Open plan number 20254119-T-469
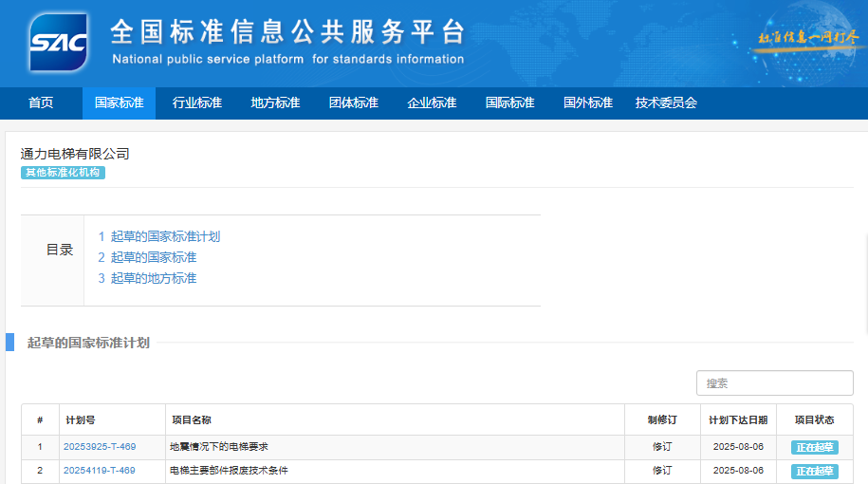 (x=100, y=471)
